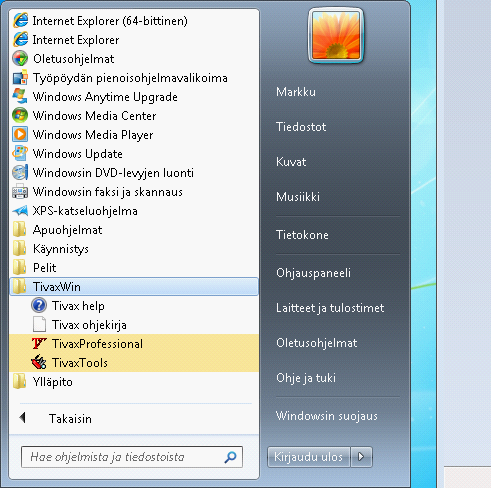Image resolution: width=491 pixels, height=488 pixels.
Task: Select Tietokone in the Start menu
Action: pyautogui.click(x=302, y=235)
